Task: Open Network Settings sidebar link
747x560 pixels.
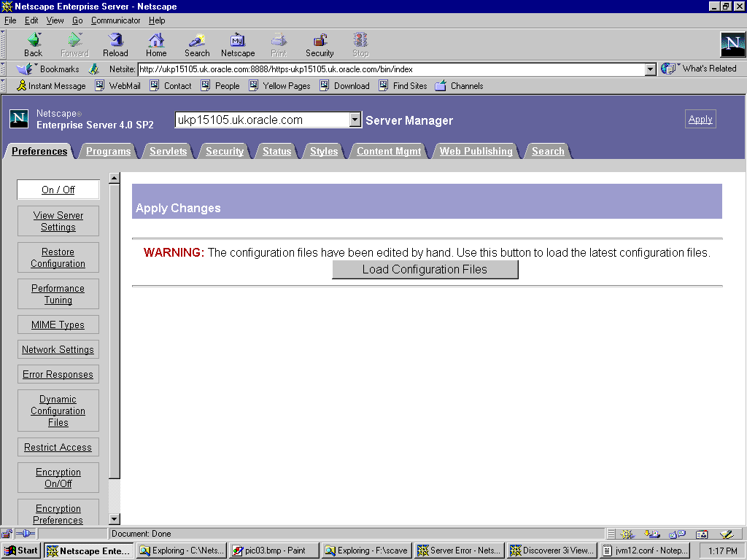Action: [58, 349]
